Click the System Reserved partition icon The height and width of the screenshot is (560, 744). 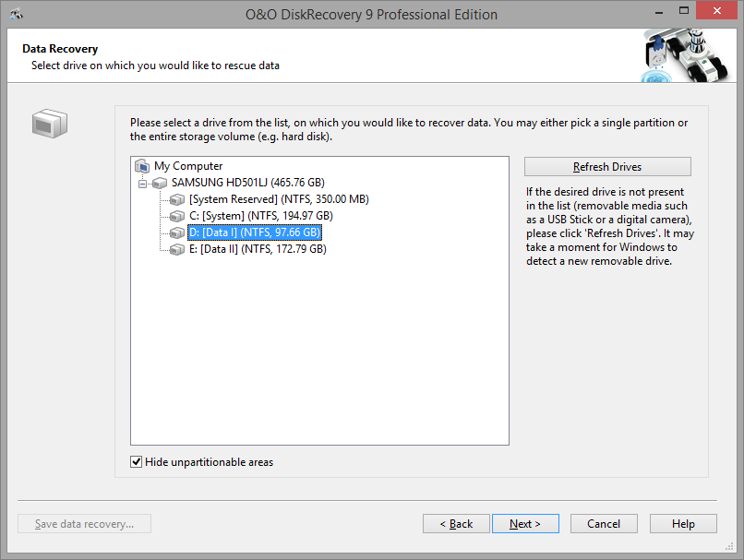[177, 199]
